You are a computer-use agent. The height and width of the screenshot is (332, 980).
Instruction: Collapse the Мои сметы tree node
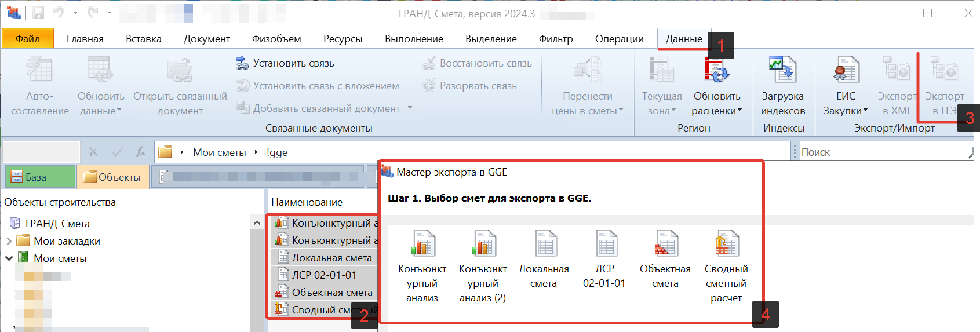tap(9, 258)
